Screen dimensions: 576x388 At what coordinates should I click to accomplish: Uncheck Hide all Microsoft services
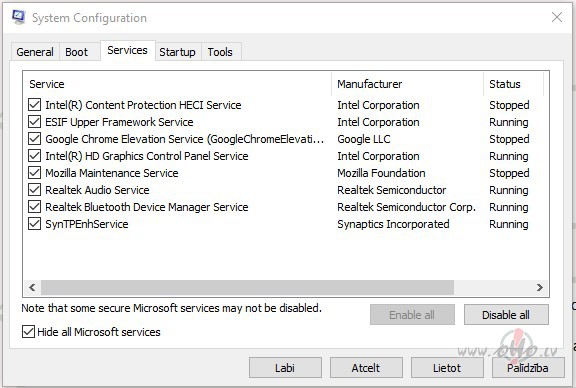(x=29, y=332)
